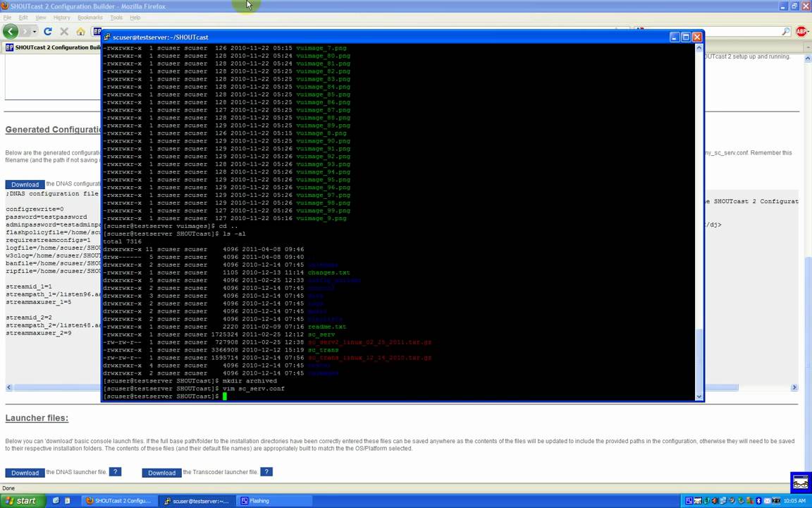Click help ? beside Transcoder launcher file
The height and width of the screenshot is (508, 812).
coord(266,472)
